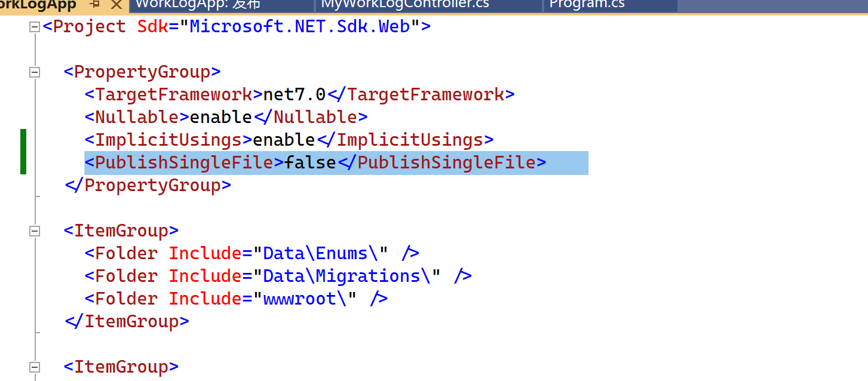
Task: Switch to the WorkLogApp: 发布 tab
Action: (197, 5)
